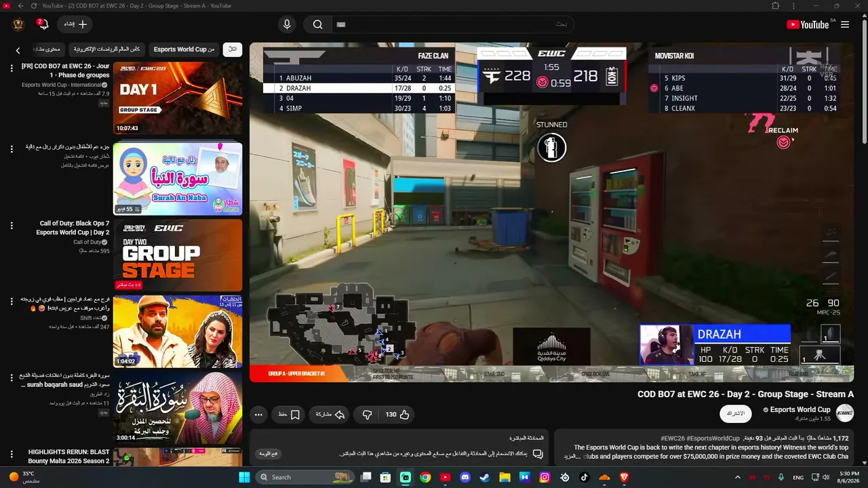Click the share arrow button
868x488 pixels.
(330, 414)
